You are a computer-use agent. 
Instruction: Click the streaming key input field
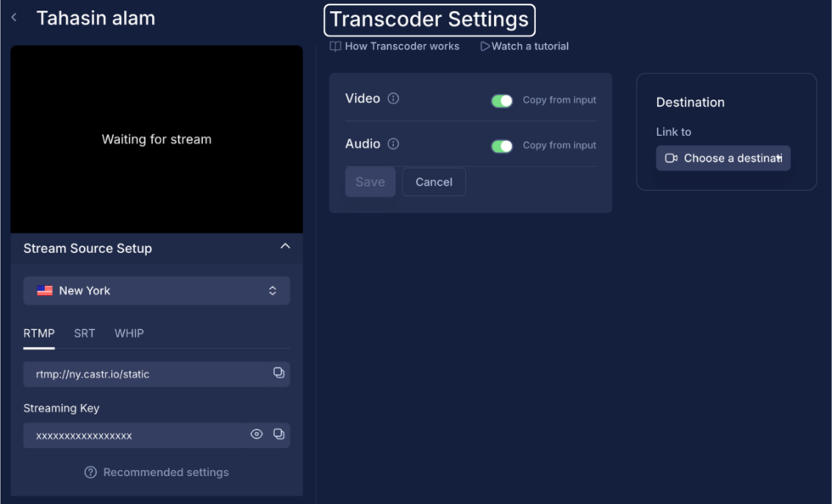[x=136, y=434]
